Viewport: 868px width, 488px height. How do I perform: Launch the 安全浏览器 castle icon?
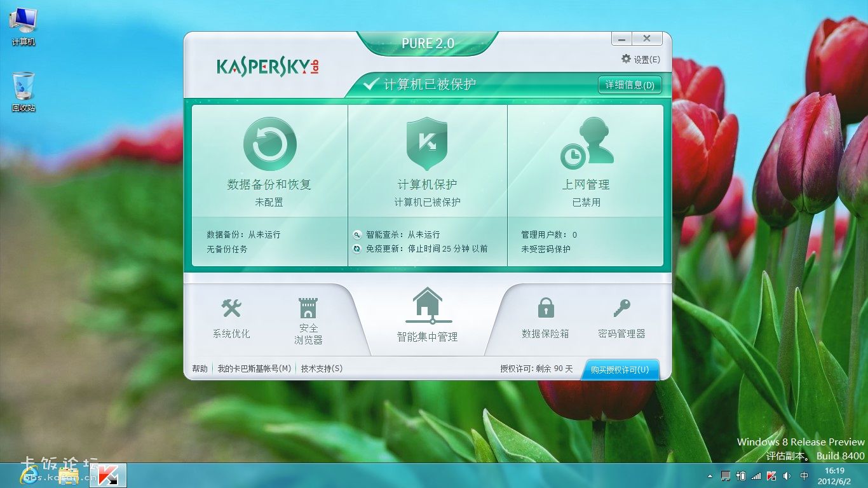click(308, 308)
